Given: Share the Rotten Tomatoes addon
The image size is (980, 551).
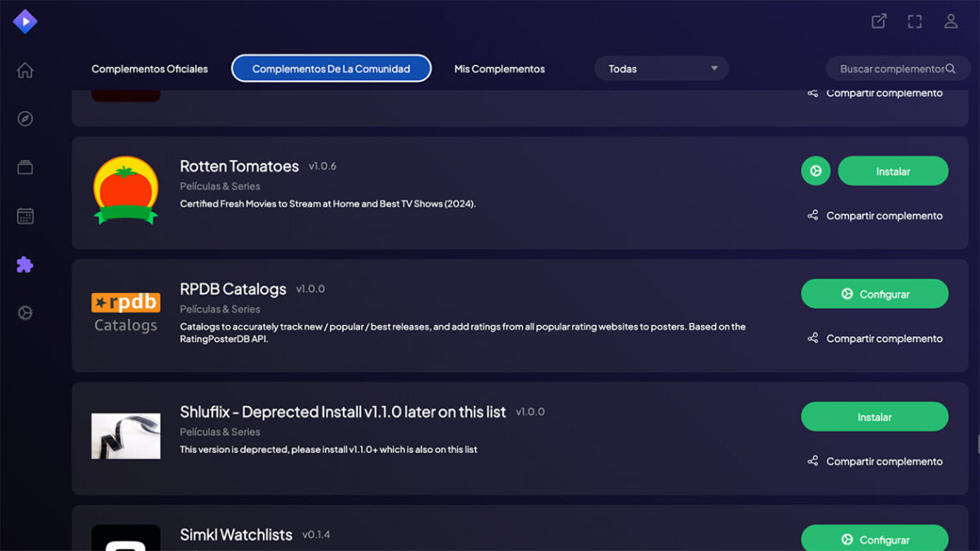Looking at the screenshot, I should [874, 216].
